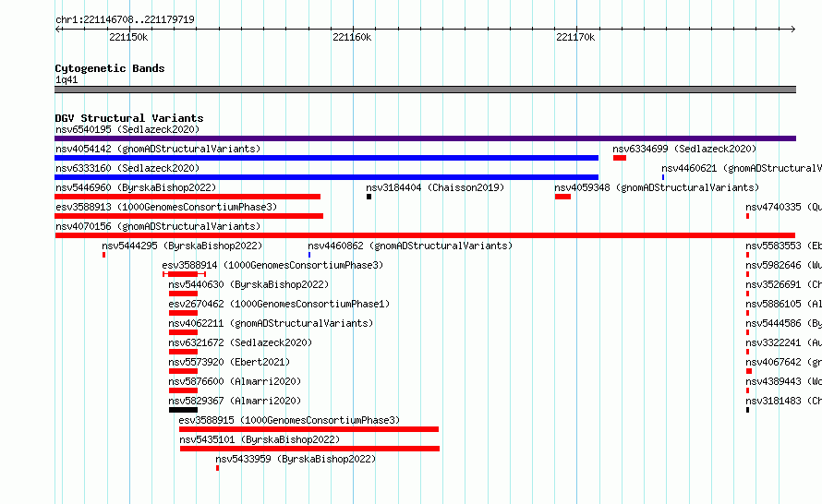
Task: Open esv3588914 (1000GenomesConsortiumPhase3) label
Action: [x=272, y=265]
